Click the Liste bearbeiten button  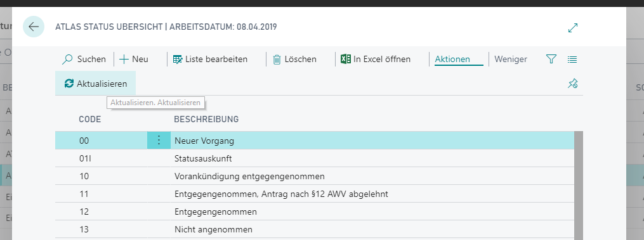210,59
